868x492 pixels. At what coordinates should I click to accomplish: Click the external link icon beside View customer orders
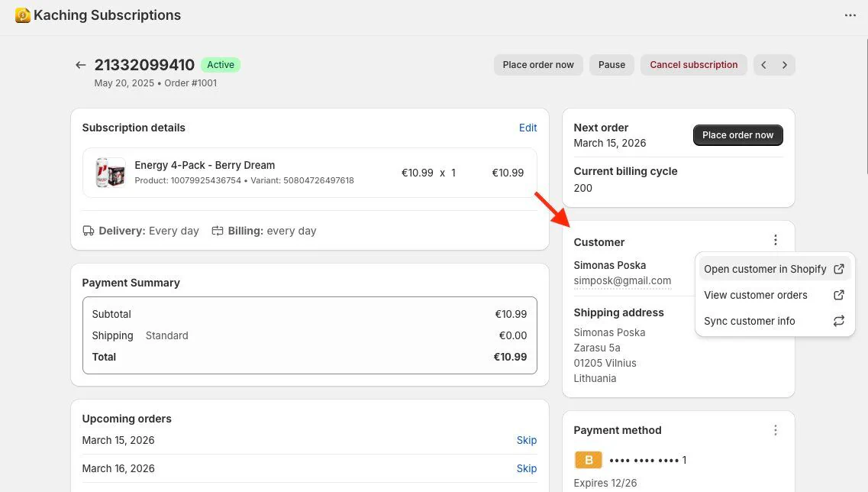tap(839, 295)
